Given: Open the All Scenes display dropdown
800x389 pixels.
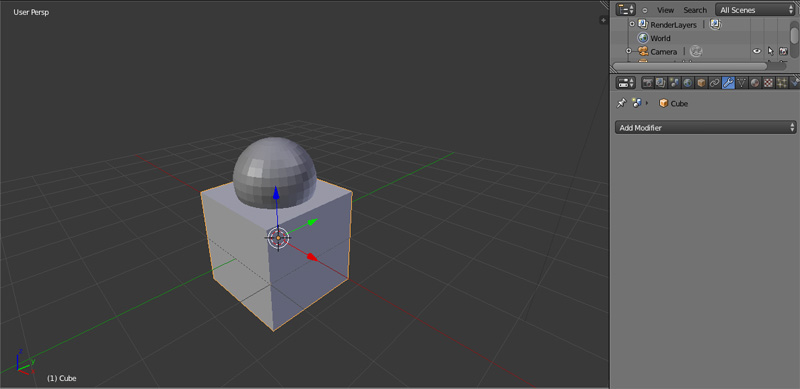Looking at the screenshot, I should click(755, 10).
